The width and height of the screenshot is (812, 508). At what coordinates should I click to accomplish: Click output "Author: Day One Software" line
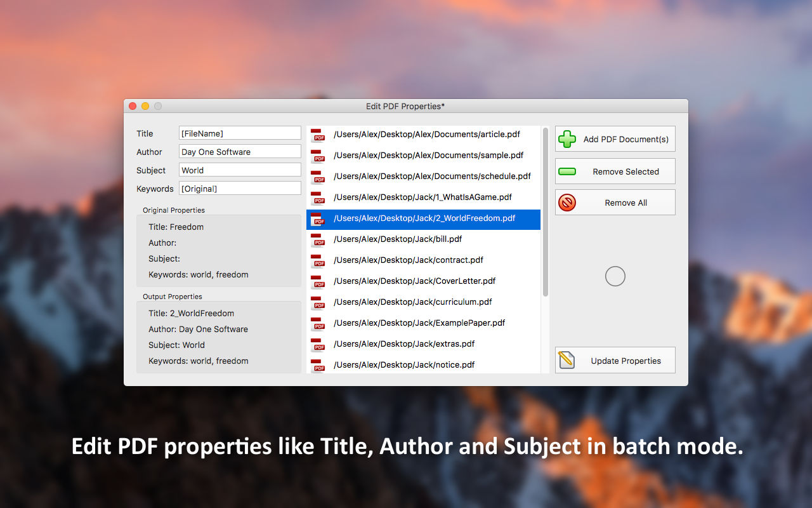point(199,329)
